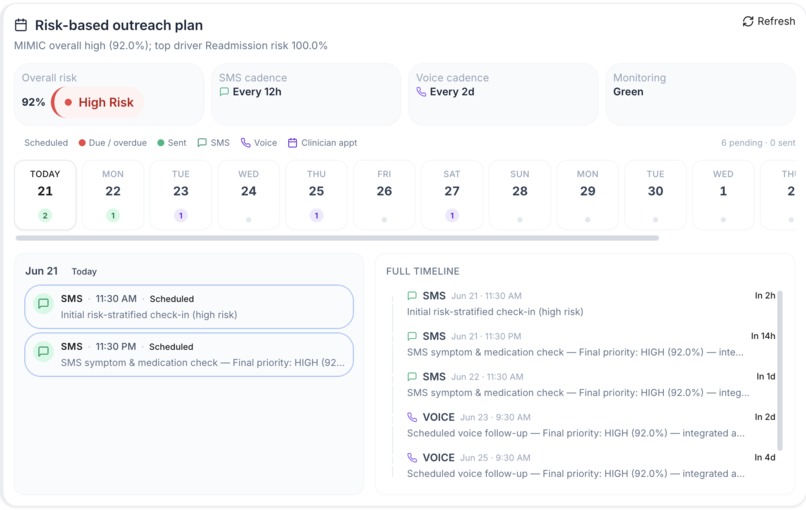Open the Jun 22 SMS timeline entry

click(591, 385)
